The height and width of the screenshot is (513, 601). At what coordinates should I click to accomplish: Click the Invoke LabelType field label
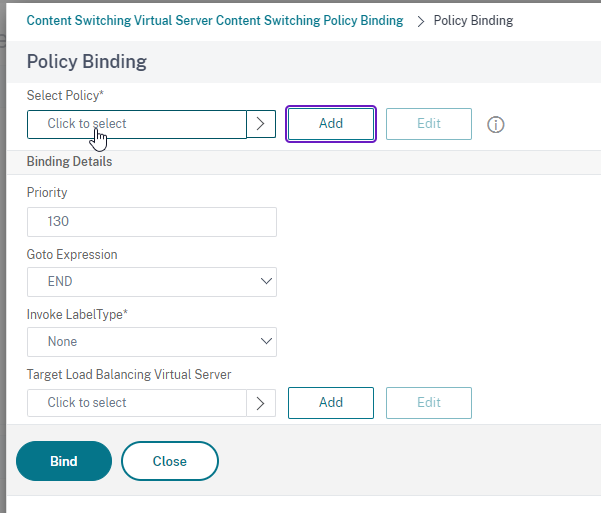click(77, 314)
